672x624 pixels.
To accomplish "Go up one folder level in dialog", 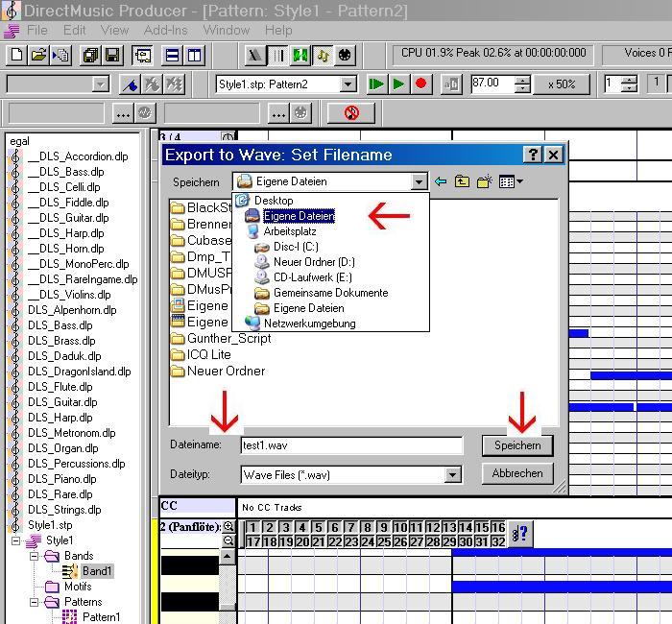I will [462, 181].
